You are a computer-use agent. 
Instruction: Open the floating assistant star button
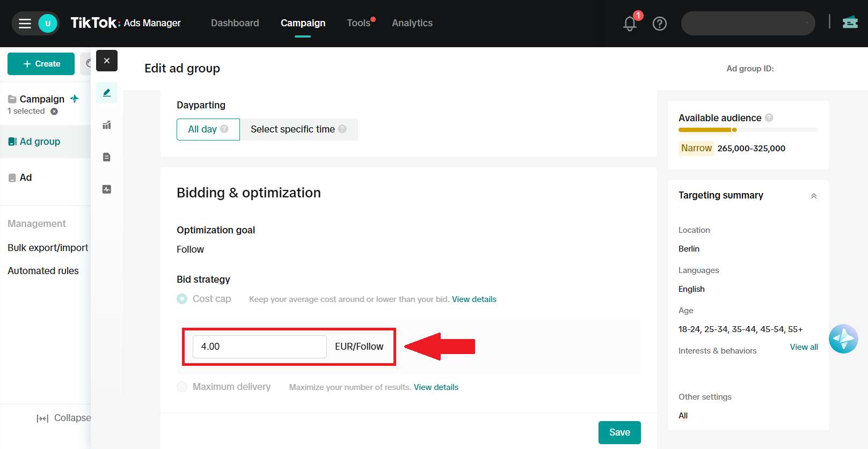pos(843,338)
